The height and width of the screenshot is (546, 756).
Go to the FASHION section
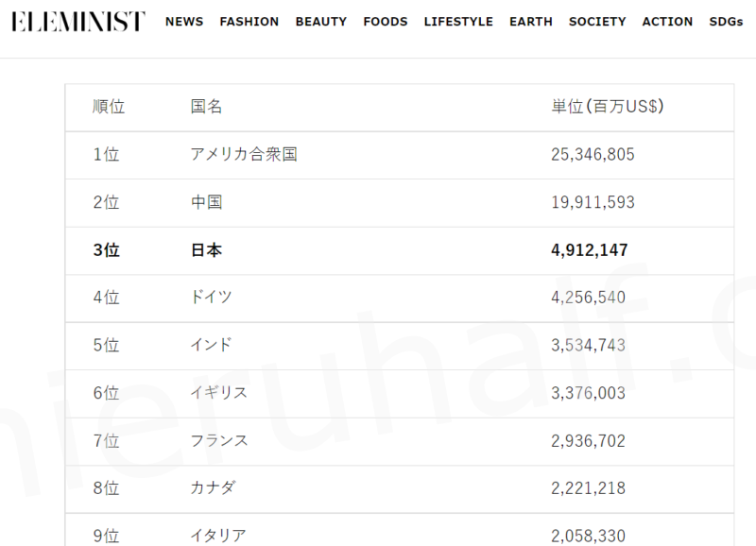coord(249,22)
